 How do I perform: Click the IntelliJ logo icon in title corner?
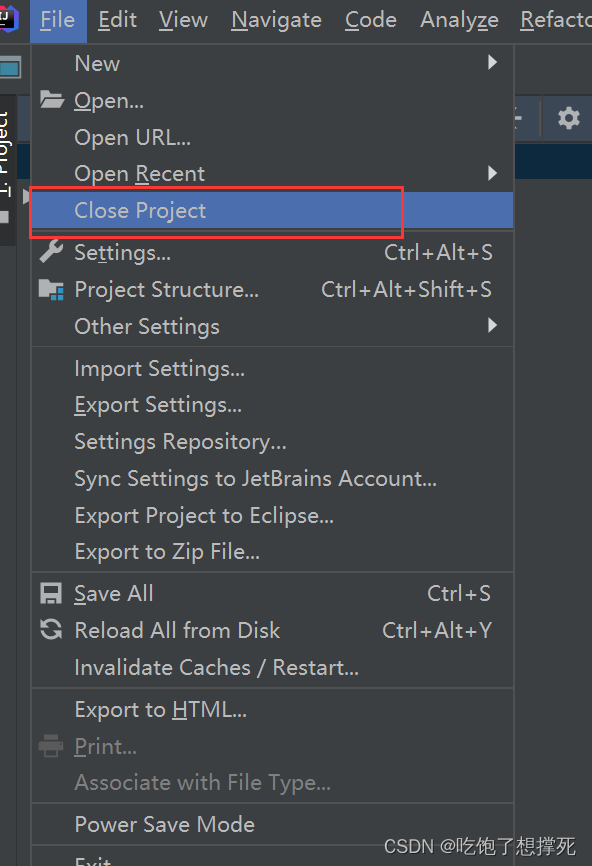click(9, 18)
